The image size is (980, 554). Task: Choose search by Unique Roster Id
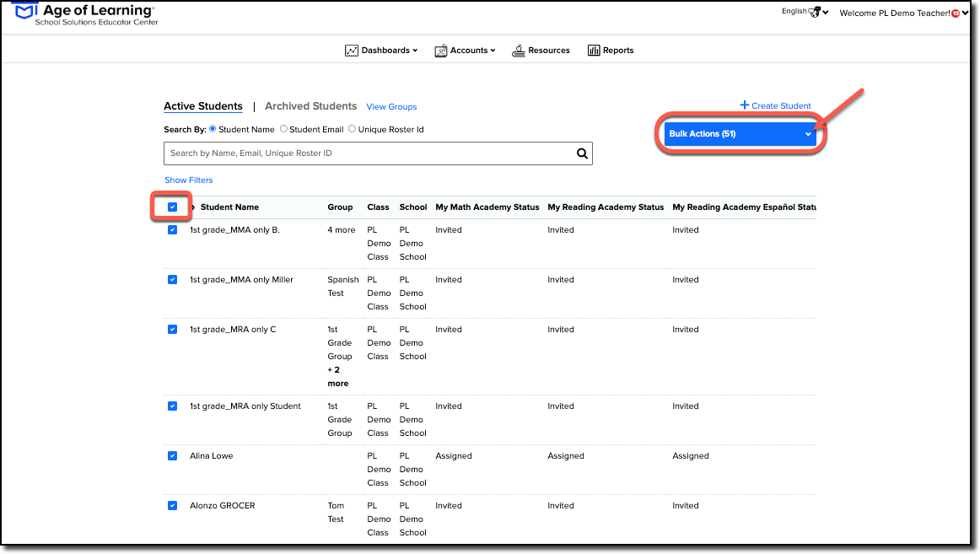[x=352, y=129]
